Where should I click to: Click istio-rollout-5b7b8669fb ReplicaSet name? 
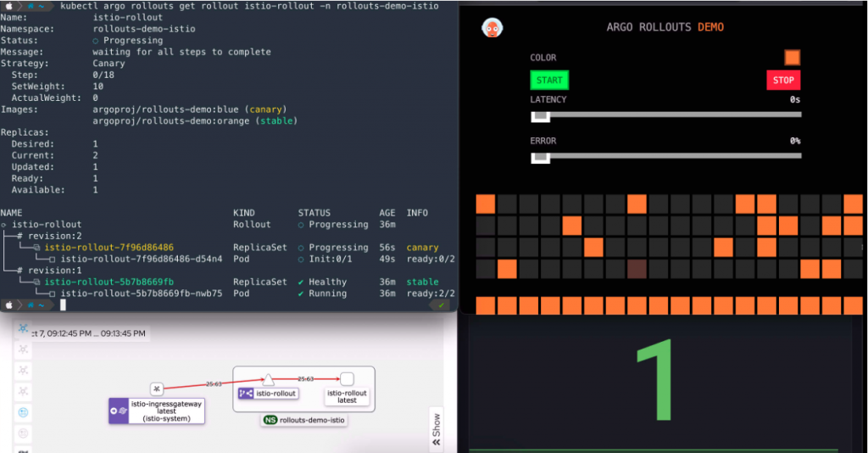[109, 282]
